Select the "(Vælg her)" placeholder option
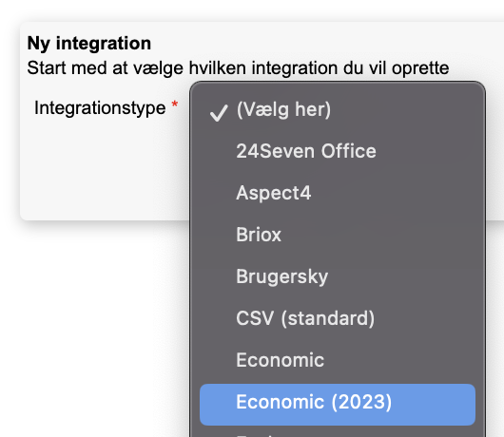The image size is (504, 437). [x=338, y=110]
